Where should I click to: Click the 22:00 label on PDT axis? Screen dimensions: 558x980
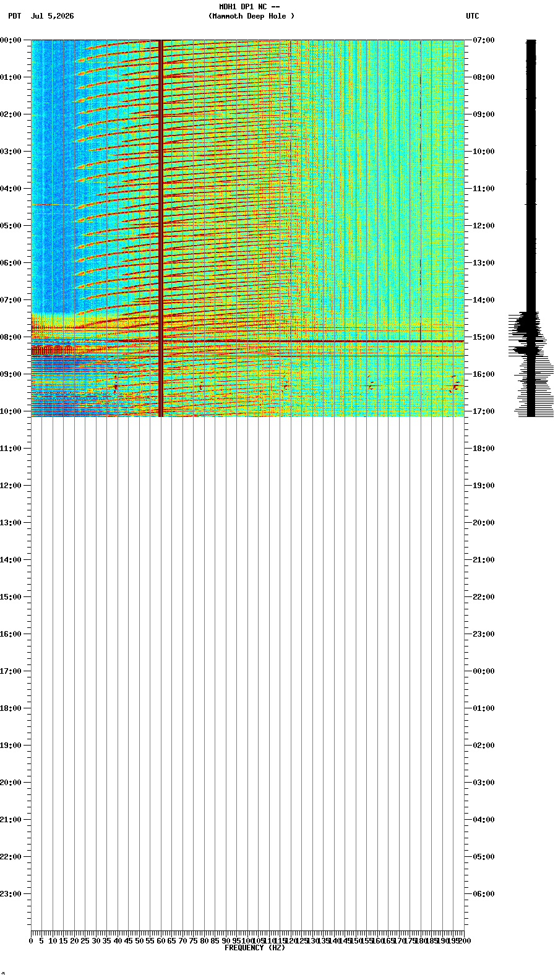(x=11, y=856)
